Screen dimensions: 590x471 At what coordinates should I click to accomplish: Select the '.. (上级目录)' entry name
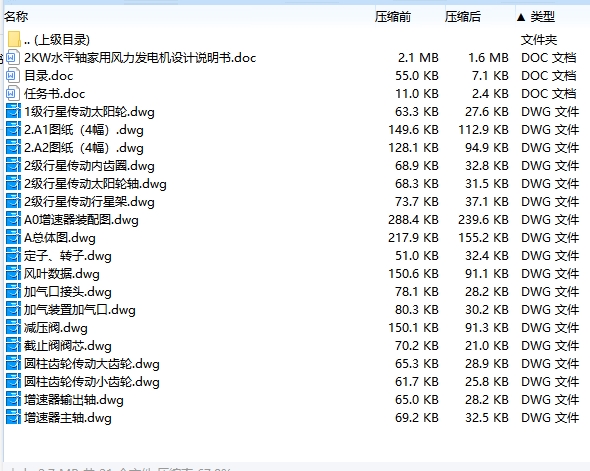pos(57,40)
